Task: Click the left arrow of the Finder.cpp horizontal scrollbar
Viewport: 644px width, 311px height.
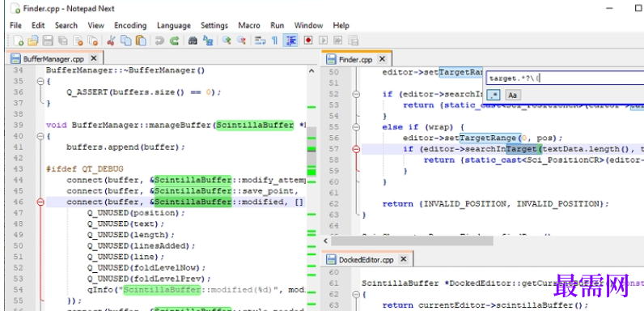Action: click(326, 241)
